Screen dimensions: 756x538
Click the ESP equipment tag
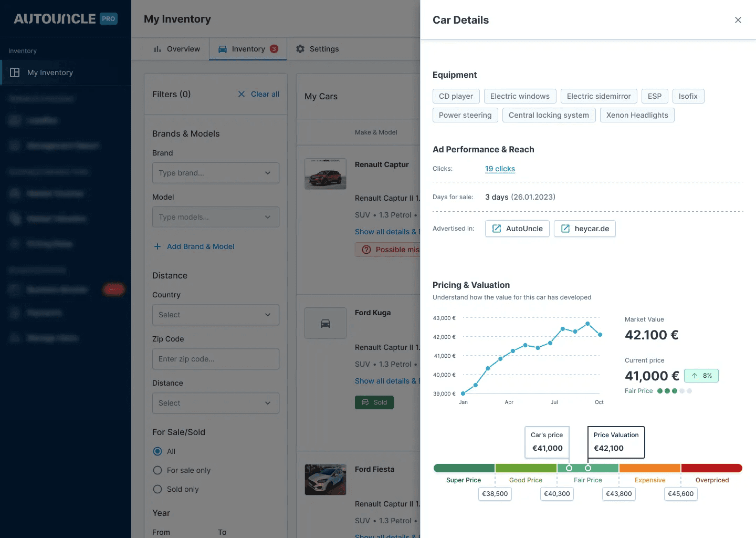(x=655, y=96)
